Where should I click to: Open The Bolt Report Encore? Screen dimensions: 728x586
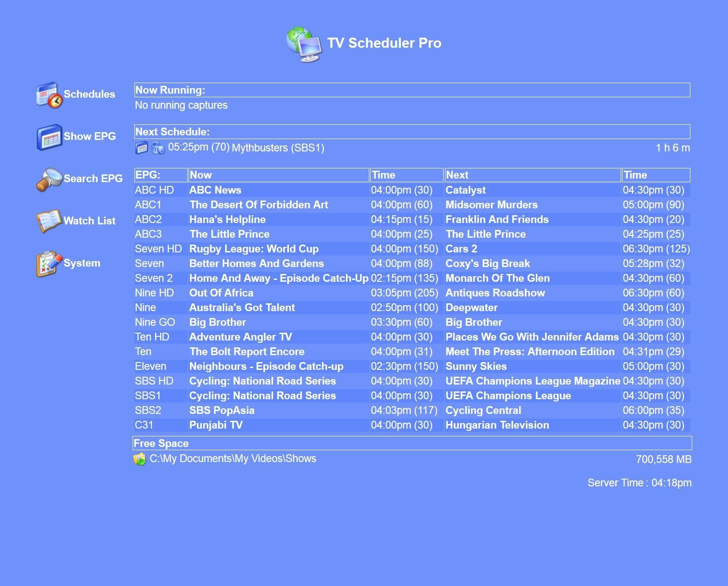coord(247,352)
